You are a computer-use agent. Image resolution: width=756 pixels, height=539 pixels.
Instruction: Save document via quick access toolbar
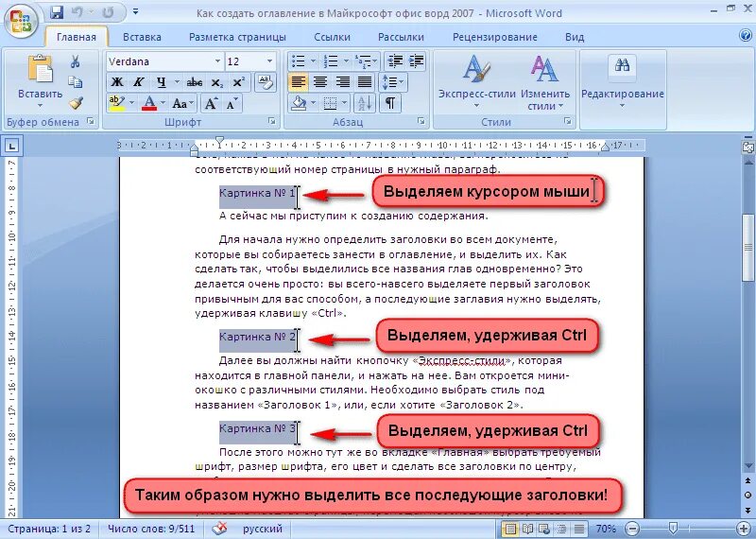57,12
